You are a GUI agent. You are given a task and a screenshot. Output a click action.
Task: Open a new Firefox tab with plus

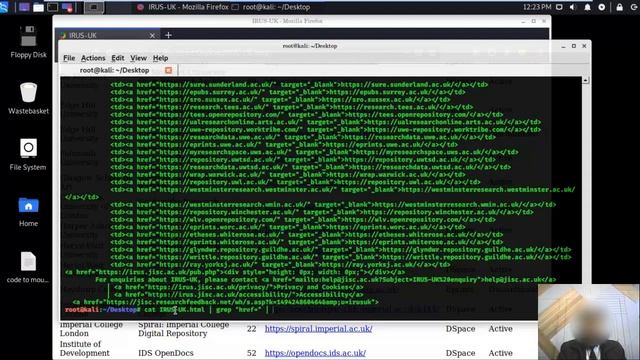[x=168, y=35]
